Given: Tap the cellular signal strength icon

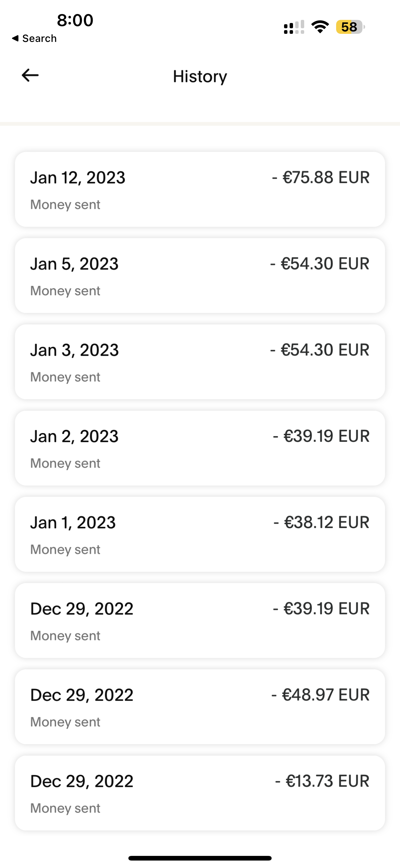Looking at the screenshot, I should click(x=294, y=27).
